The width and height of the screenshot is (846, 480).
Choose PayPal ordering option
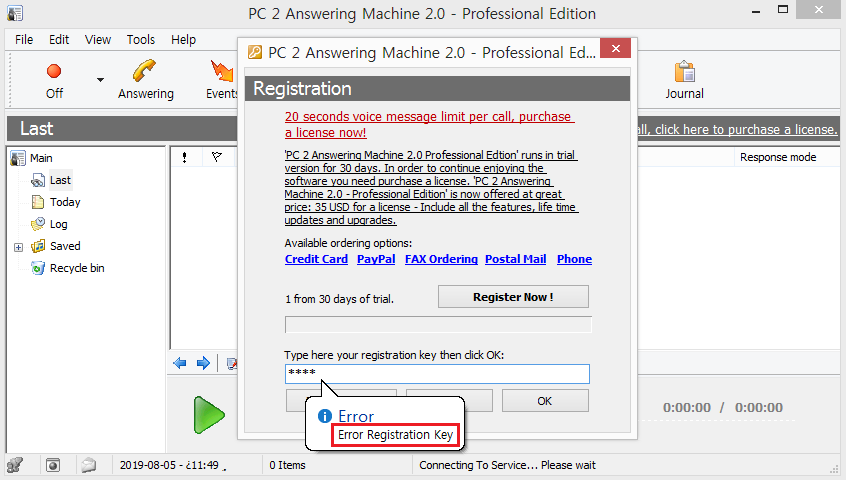(x=376, y=259)
